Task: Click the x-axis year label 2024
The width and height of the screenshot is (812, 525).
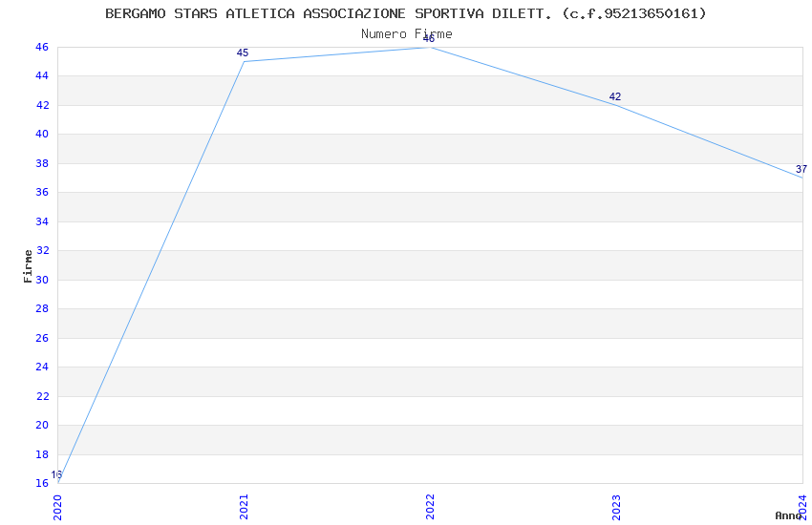Action: point(802,507)
